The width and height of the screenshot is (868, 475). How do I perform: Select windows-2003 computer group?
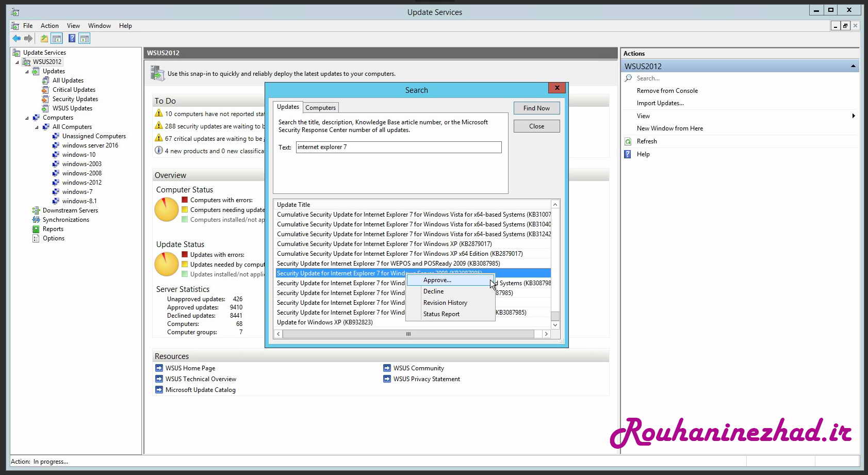82,164
